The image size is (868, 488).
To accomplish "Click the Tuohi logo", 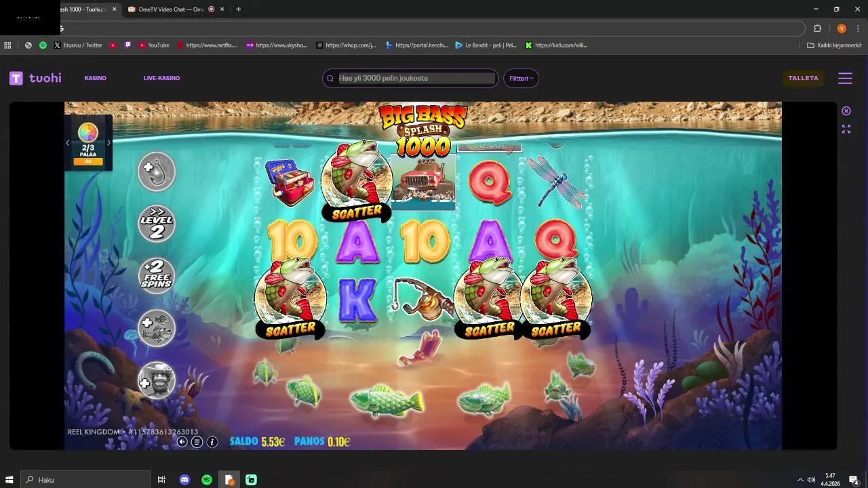I will pyautogui.click(x=35, y=78).
